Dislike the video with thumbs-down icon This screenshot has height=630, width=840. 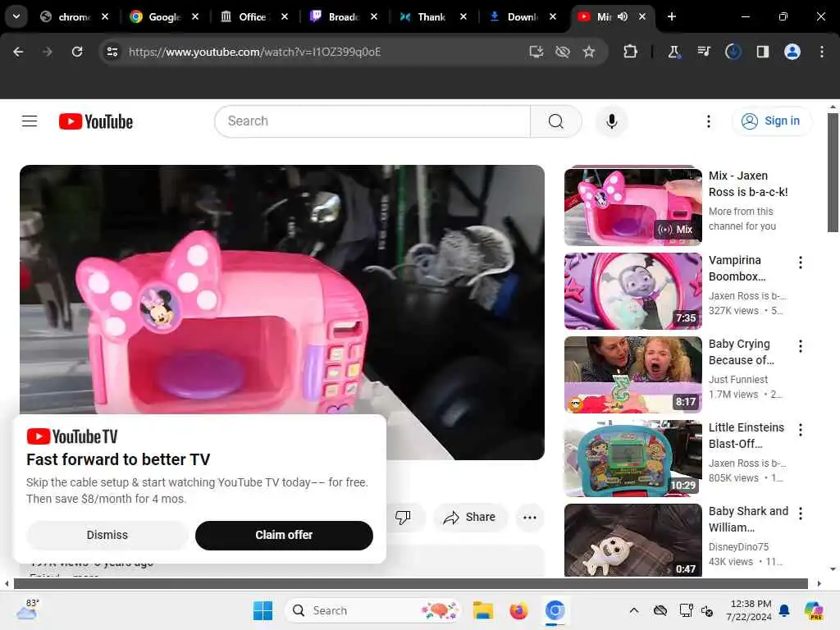pos(403,517)
